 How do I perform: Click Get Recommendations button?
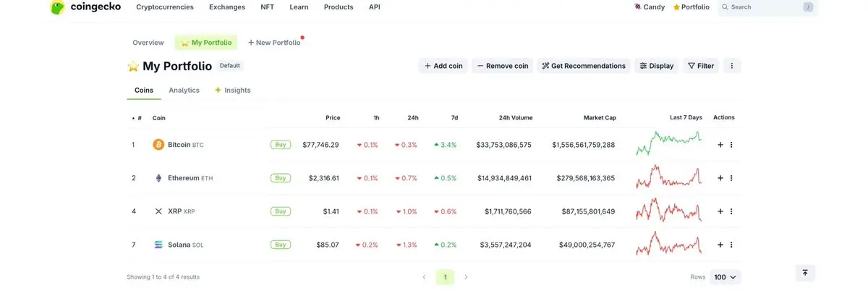click(584, 66)
